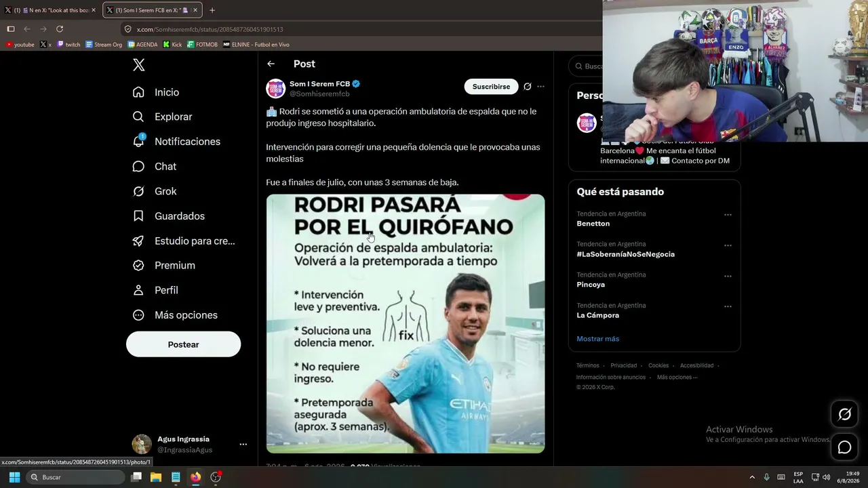Open the Kick bookmark
This screenshot has height=488, width=868.
[x=172, y=45]
